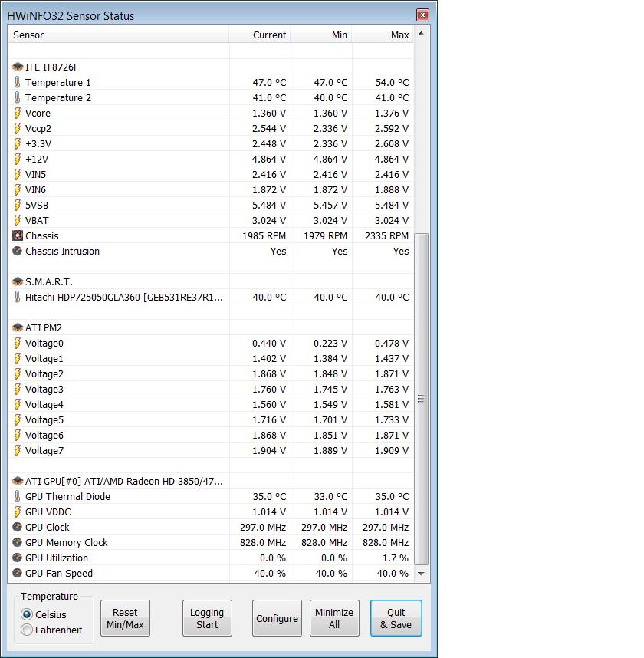Image resolution: width=644 pixels, height=658 pixels.
Task: Click the Vcore voltage bolt icon
Action: (x=17, y=113)
